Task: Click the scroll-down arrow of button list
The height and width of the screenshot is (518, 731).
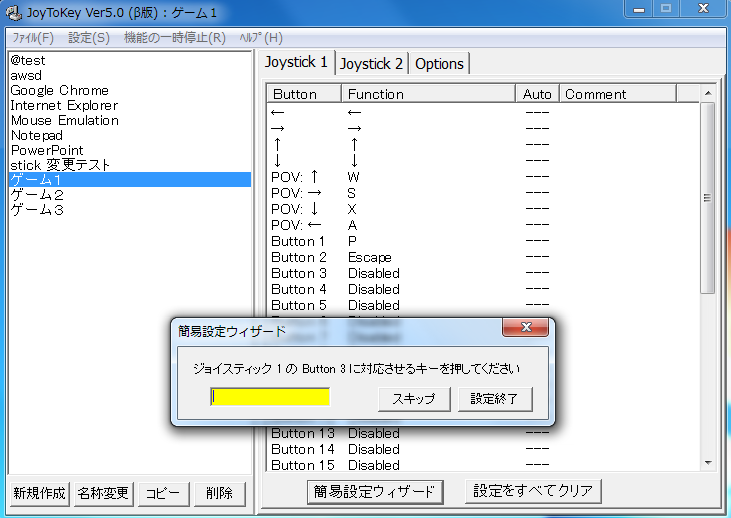Action: [x=708, y=463]
